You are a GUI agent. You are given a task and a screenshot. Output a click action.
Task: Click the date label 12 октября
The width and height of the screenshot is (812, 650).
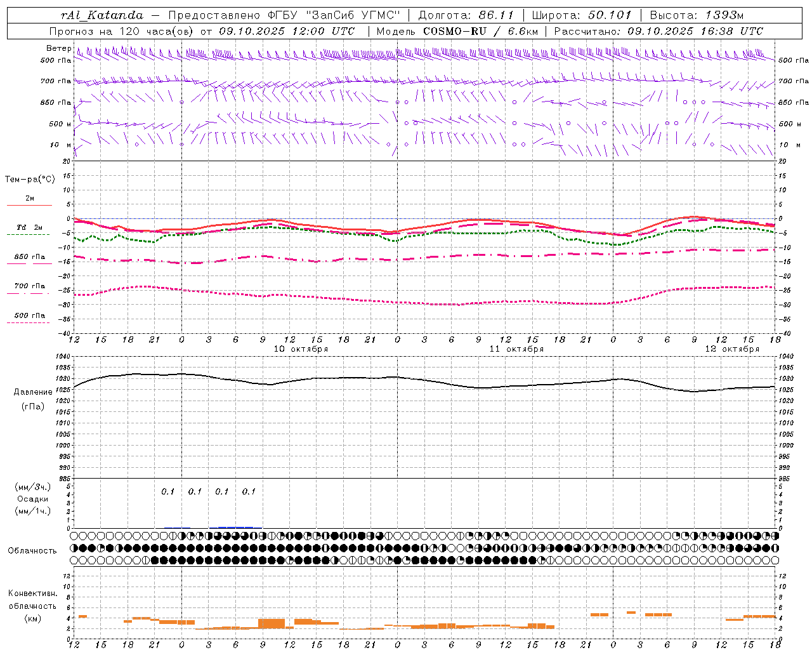(732, 349)
